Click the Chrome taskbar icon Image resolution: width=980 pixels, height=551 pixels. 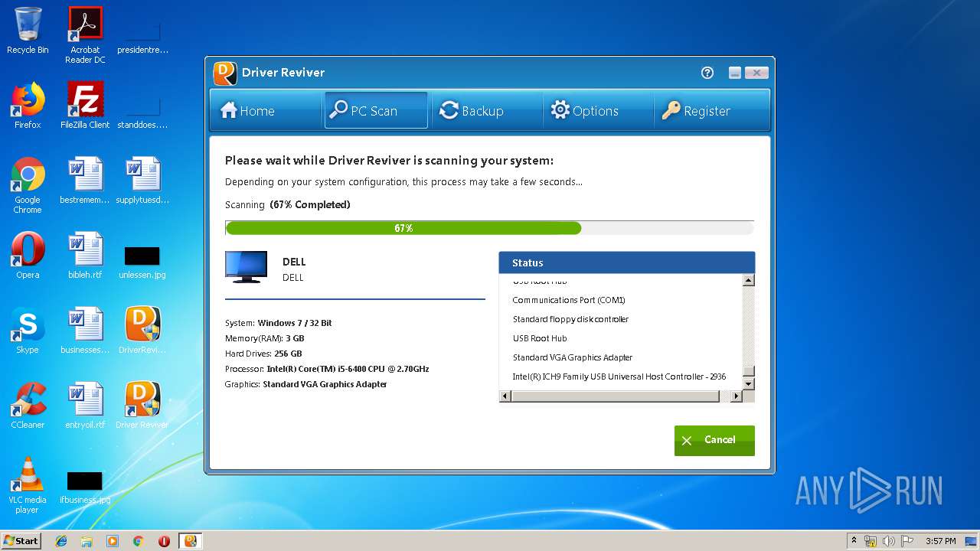tap(138, 541)
